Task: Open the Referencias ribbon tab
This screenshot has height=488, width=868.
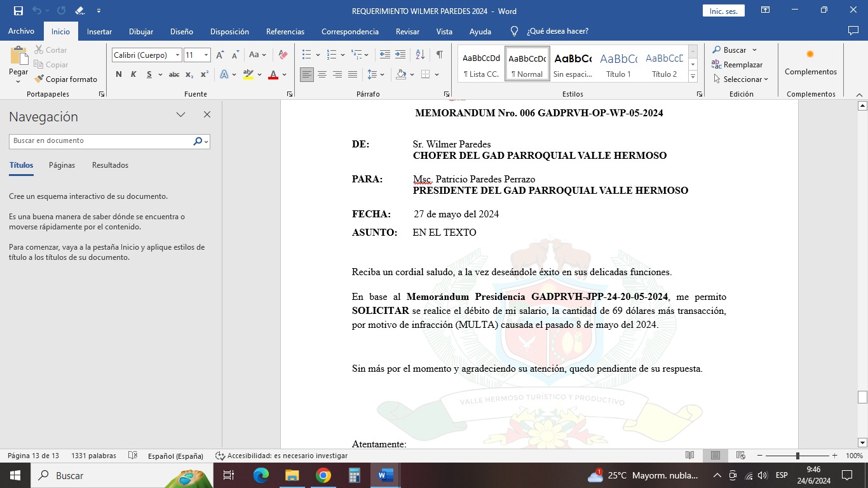Action: point(285,31)
